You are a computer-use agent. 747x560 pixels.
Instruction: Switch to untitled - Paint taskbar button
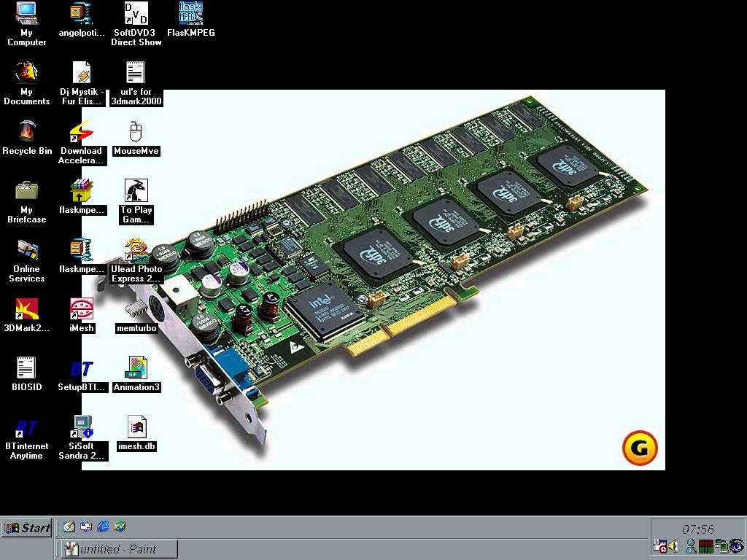pos(119,549)
